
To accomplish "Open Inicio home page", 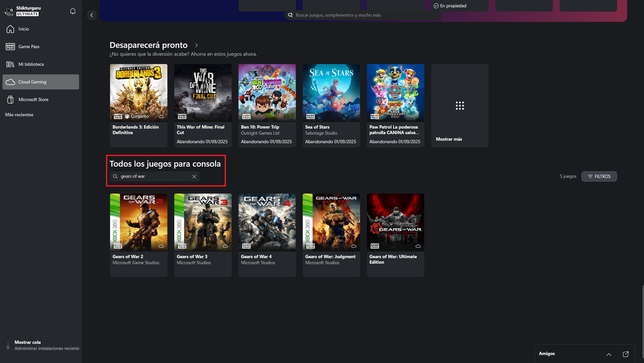I will [x=24, y=29].
